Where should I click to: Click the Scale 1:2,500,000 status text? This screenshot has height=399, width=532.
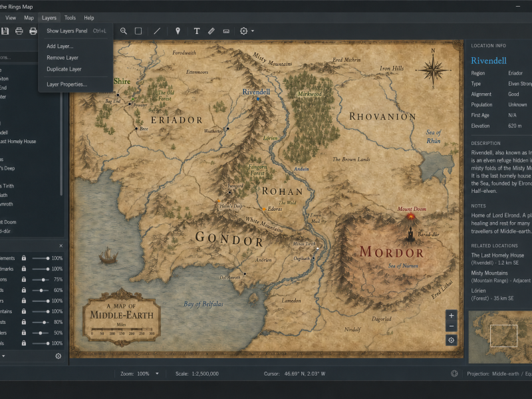(197, 374)
